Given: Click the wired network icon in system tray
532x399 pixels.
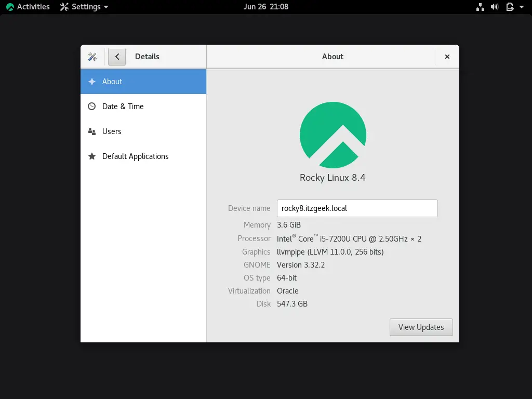Looking at the screenshot, I should [480, 7].
